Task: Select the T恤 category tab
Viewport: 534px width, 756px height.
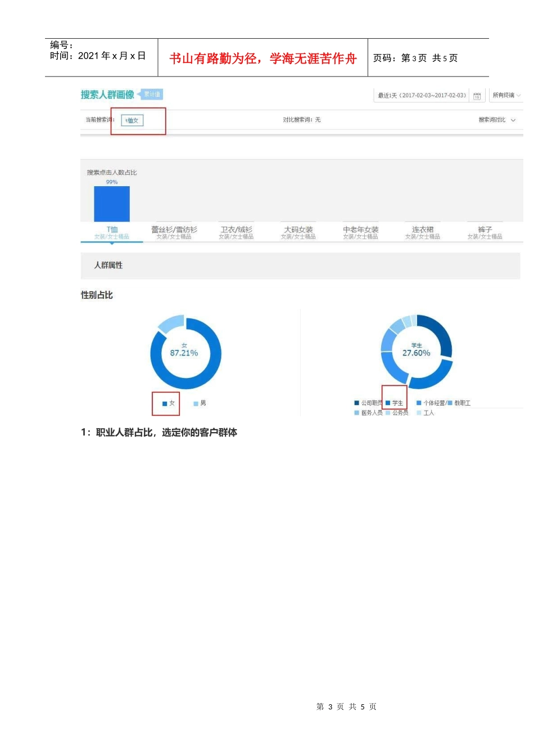Action: pos(112,232)
